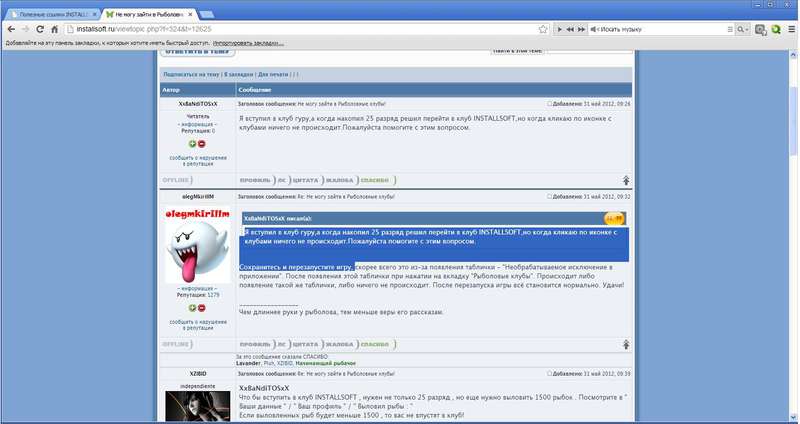The image size is (800, 424).
Task: Click Для печати link
Action: point(273,74)
